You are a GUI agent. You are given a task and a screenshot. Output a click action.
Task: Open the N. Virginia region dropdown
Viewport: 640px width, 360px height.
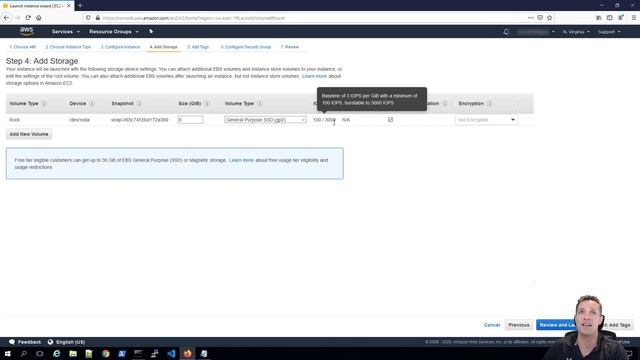(x=576, y=31)
